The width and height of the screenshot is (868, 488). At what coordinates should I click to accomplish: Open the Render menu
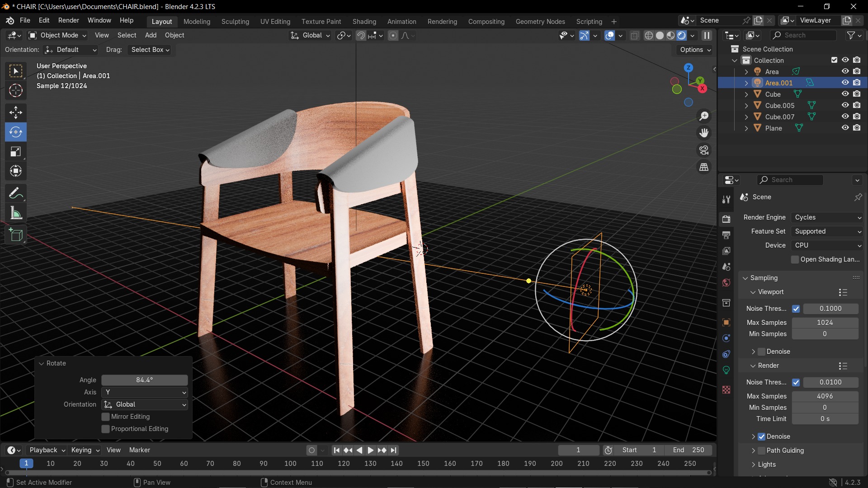click(x=69, y=20)
